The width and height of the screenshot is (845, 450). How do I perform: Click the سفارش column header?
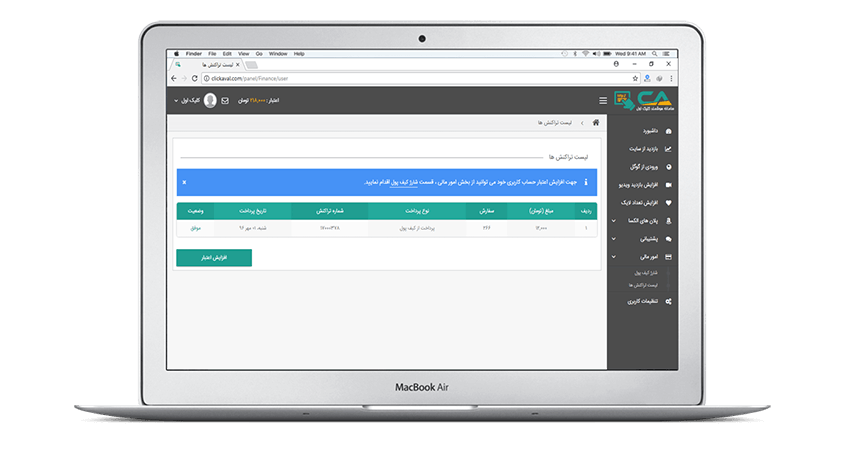click(487, 211)
